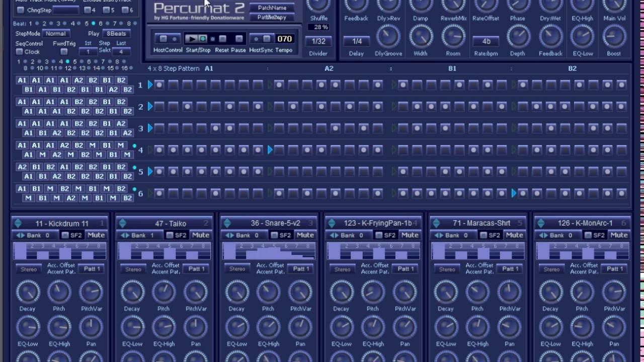Image resolution: width=644 pixels, height=362 pixels.
Task: Mute the K-MonArc-1 track
Action: [619, 235]
